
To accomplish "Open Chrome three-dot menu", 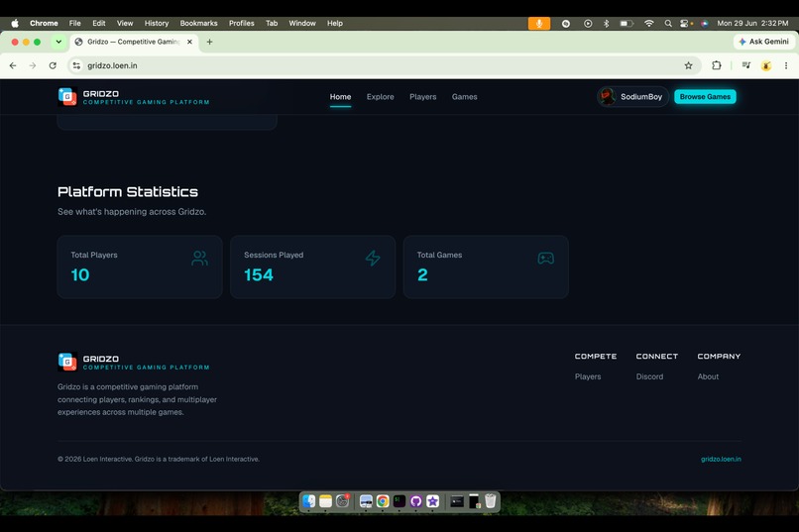I will pos(786,65).
